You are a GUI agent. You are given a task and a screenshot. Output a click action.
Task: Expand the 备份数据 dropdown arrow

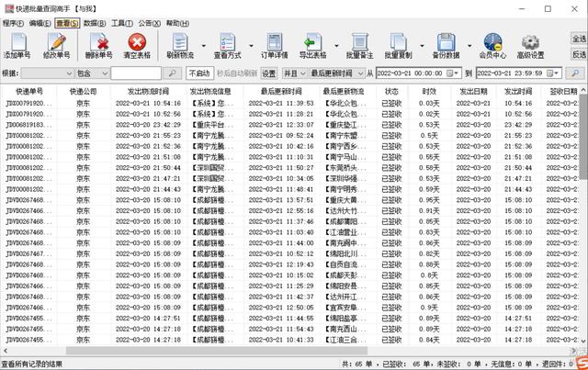click(469, 46)
